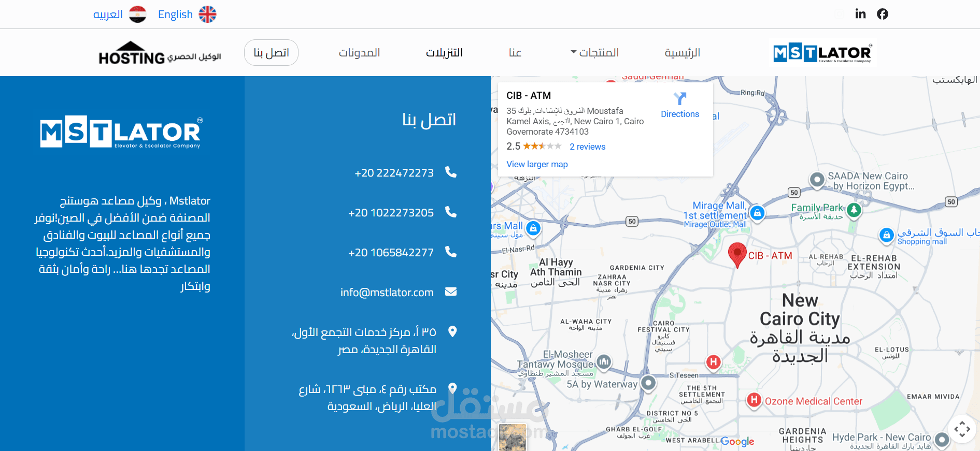The width and height of the screenshot is (980, 451).
Task: Click Ozone Medical Center hospital marker
Action: click(x=754, y=400)
